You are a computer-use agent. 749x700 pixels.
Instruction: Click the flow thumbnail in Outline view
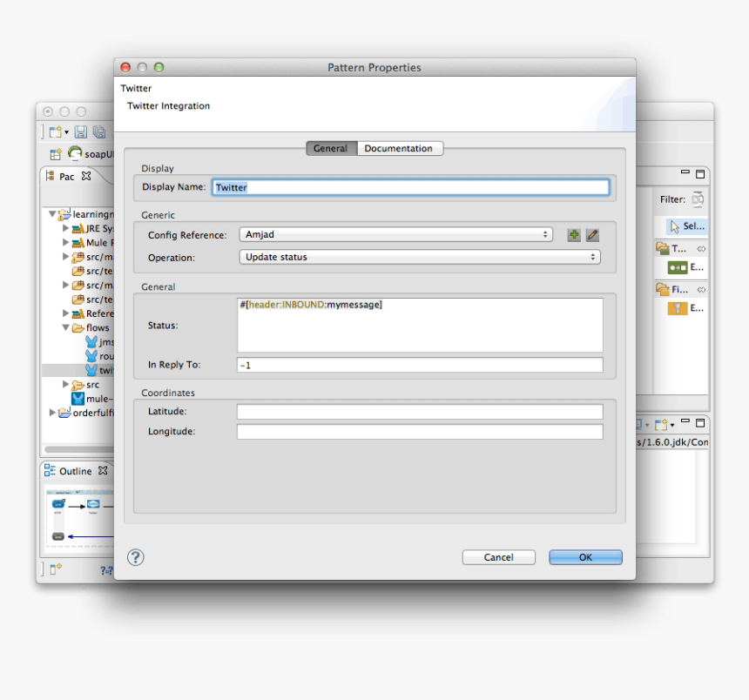79,519
